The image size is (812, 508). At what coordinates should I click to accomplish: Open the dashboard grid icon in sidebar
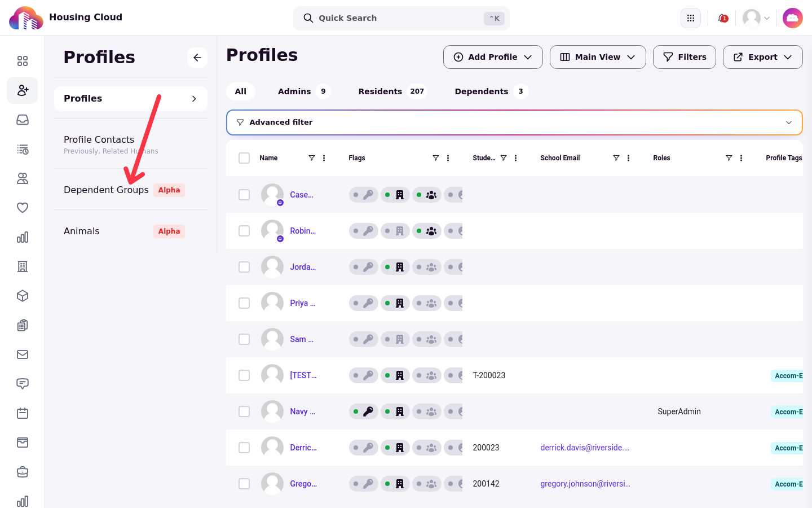(x=23, y=61)
